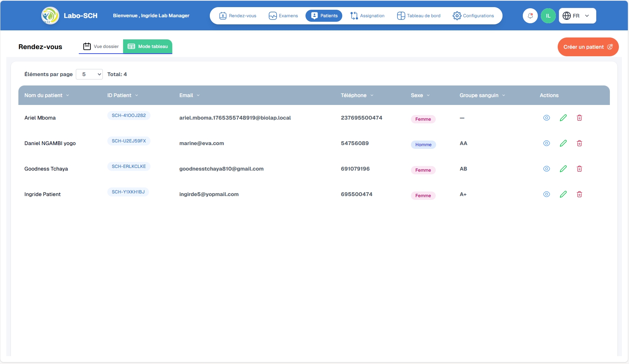
Task: Sort by the Nom du patient column
Action: point(47,95)
